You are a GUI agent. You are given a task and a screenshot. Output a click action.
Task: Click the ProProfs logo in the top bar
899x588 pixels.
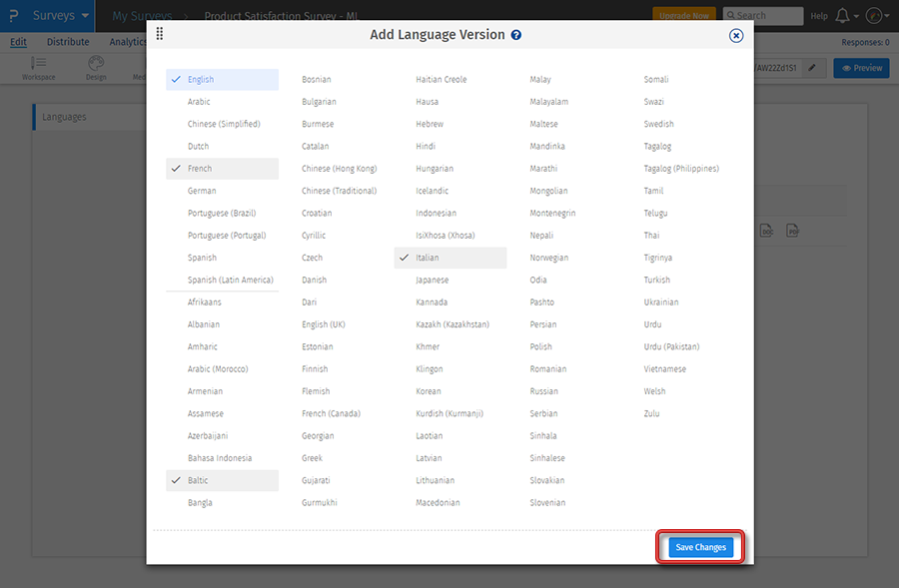point(12,15)
